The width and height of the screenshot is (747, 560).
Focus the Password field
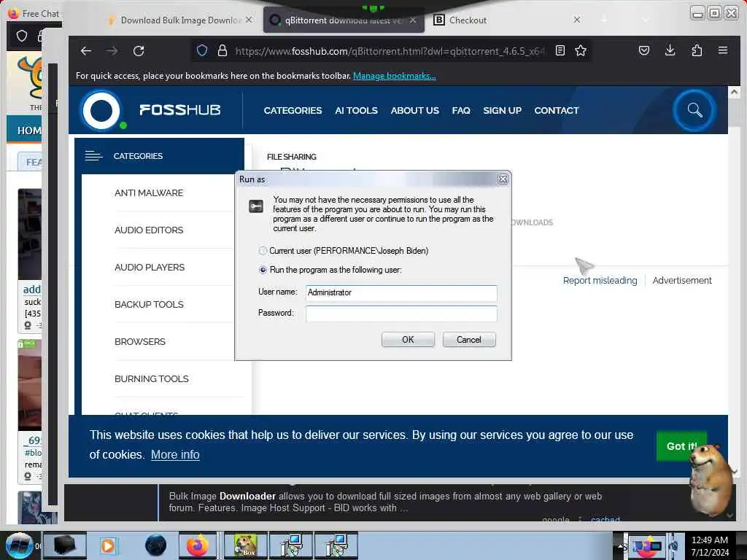(401, 314)
